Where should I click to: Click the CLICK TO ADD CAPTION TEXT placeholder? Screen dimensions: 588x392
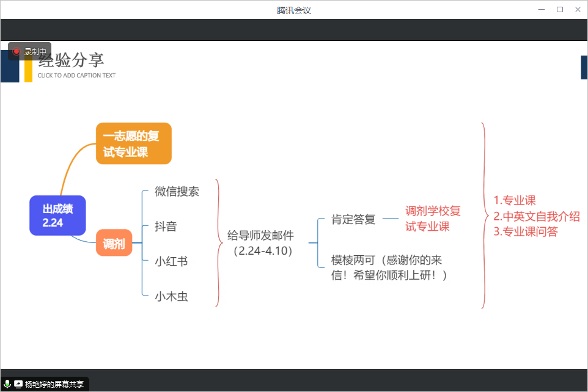coord(76,76)
